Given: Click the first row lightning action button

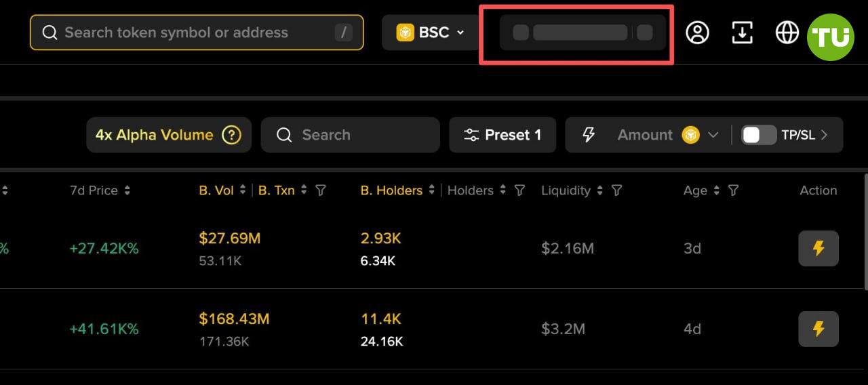Looking at the screenshot, I should pos(818,248).
